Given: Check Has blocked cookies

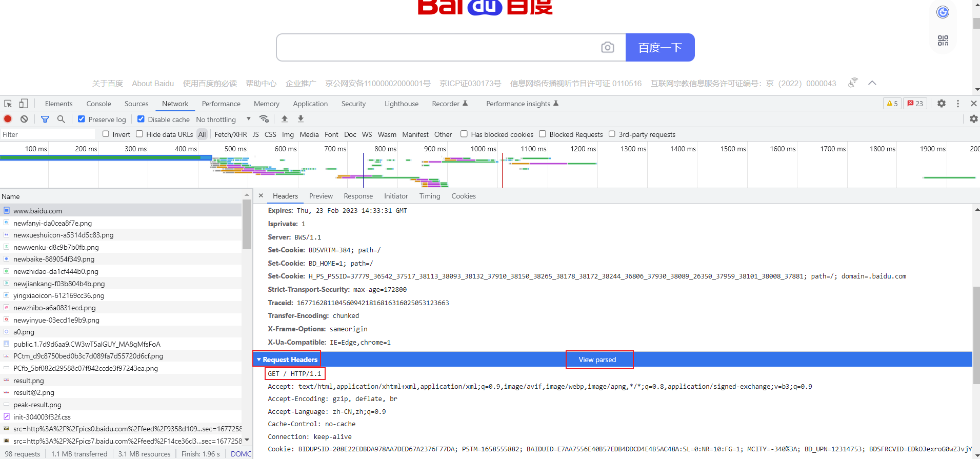Looking at the screenshot, I should click(464, 134).
